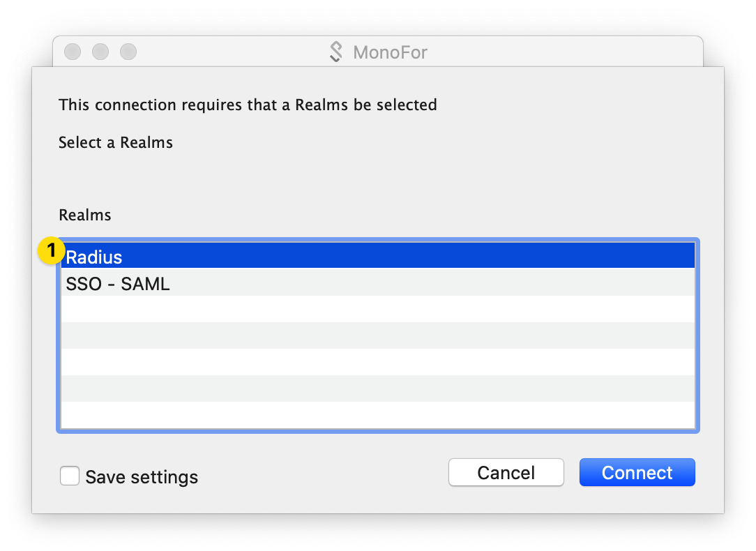Minimize the MonoFor window
Viewport: 756px width, 551px height.
point(100,52)
